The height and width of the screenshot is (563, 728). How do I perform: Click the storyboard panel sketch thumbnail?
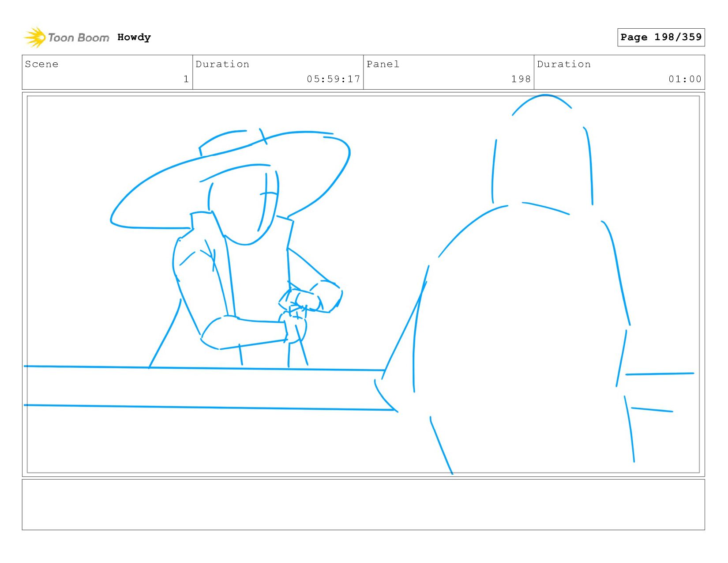[x=363, y=284]
